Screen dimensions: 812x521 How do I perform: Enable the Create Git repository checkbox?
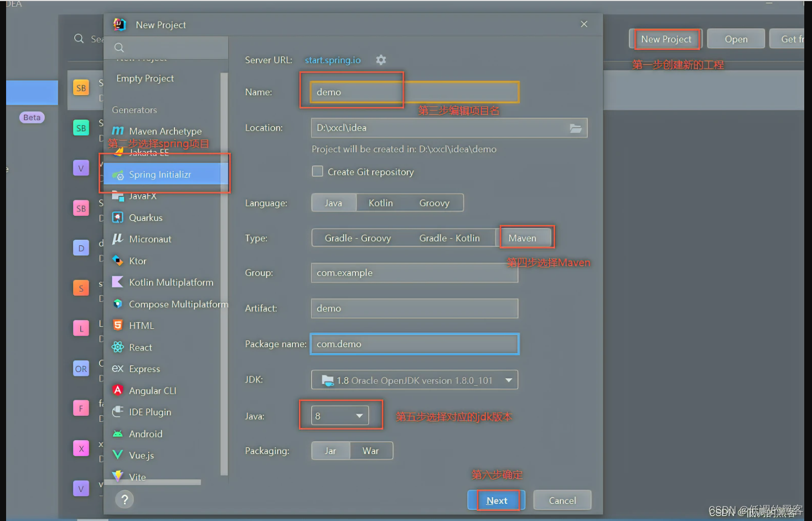tap(318, 172)
